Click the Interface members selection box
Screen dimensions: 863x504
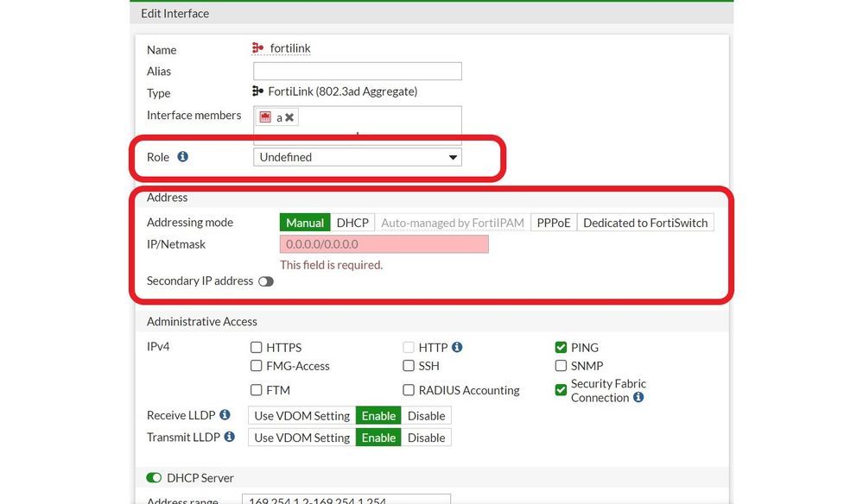(357, 125)
